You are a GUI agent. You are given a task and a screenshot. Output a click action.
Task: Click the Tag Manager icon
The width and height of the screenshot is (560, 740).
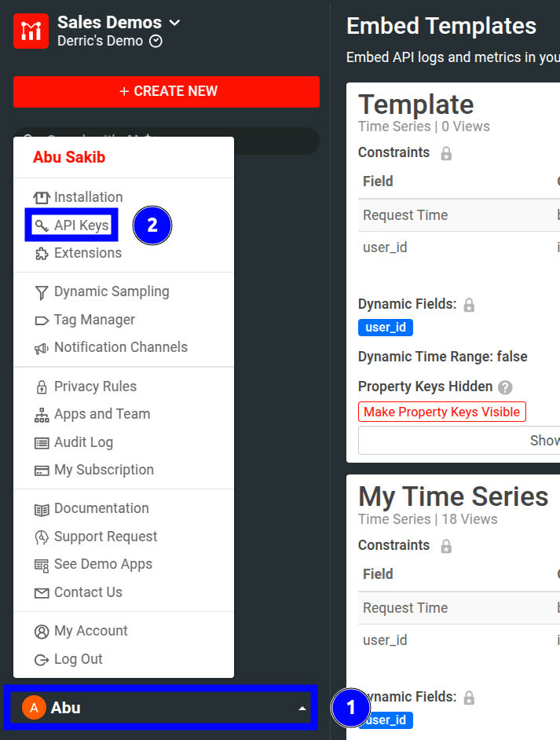(x=40, y=319)
